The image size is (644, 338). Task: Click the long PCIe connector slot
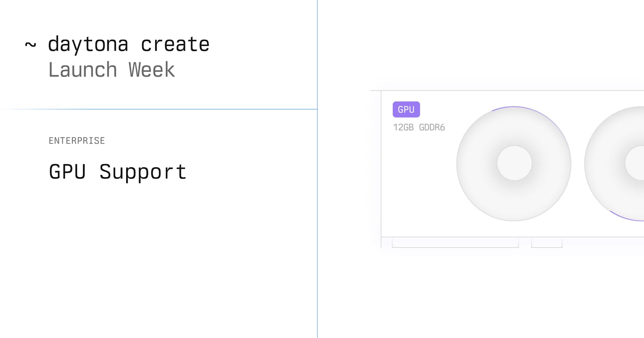pos(455,242)
